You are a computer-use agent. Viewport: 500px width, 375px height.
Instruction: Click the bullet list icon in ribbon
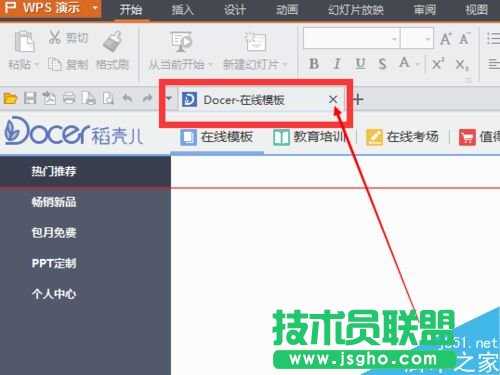[x=493, y=39]
